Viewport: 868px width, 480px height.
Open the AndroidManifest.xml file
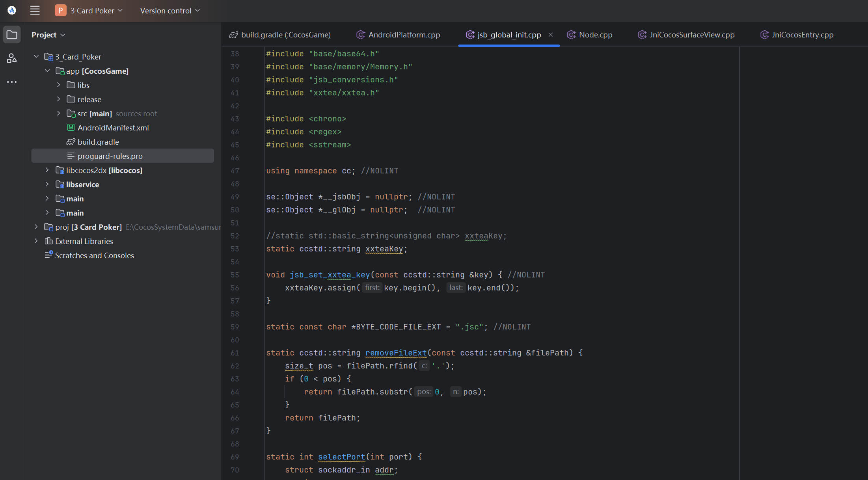point(113,128)
